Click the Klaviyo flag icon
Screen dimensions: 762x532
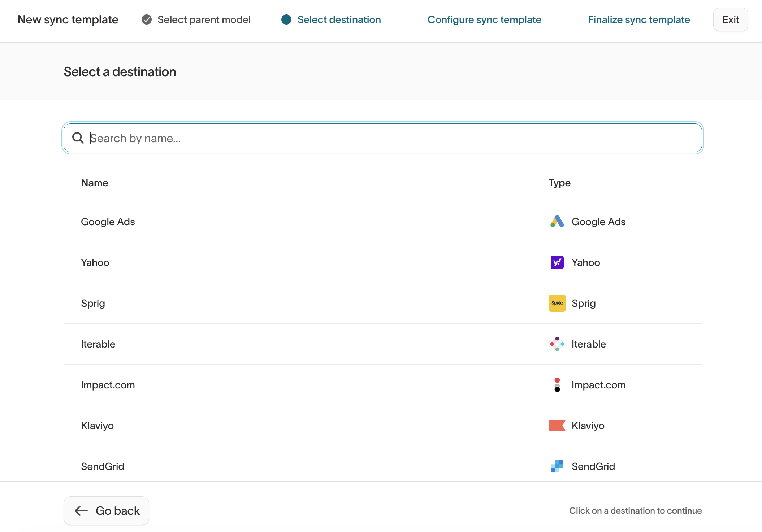[557, 426]
